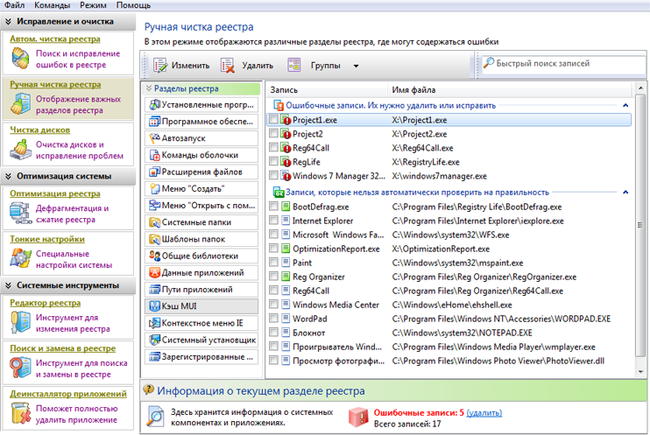Open Тонкие настройки link
This screenshot has width=650, height=435.
(x=47, y=239)
